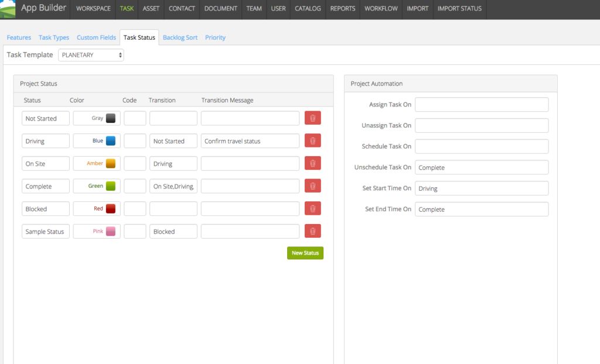600x364 pixels.
Task: Pick the Amber color swatch
Action: 111,163
